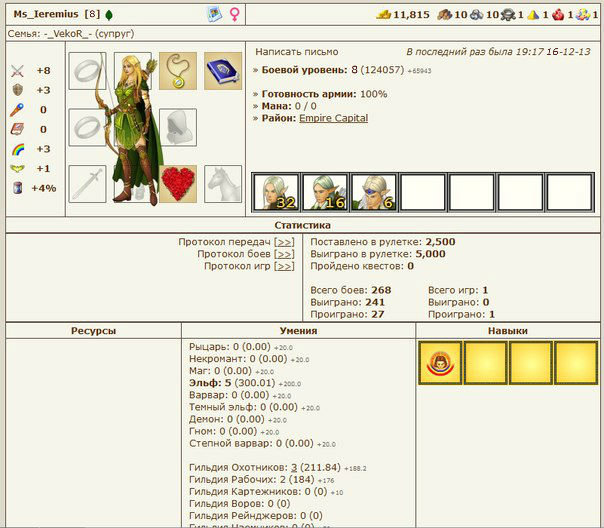
Task: Open the Empire Capital district link
Action: pyautogui.click(x=334, y=118)
